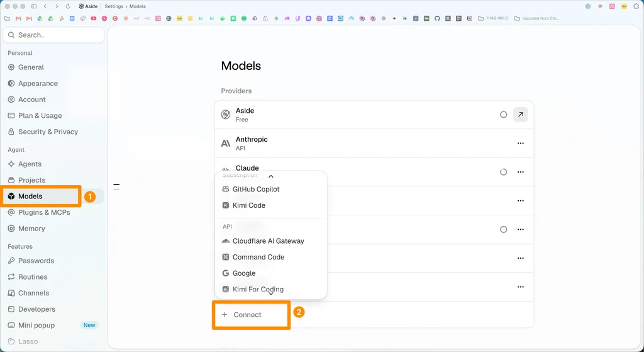Go back with the left arrow

[x=45, y=6]
